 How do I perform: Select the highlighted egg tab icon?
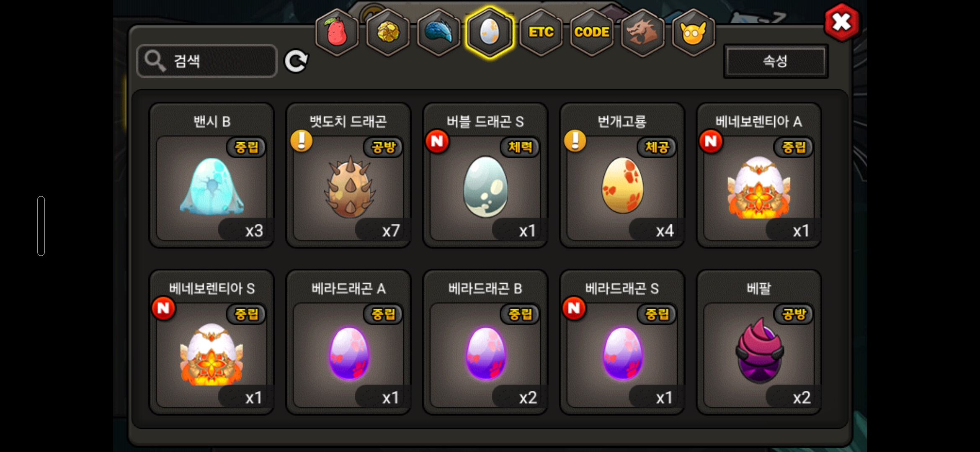click(490, 32)
